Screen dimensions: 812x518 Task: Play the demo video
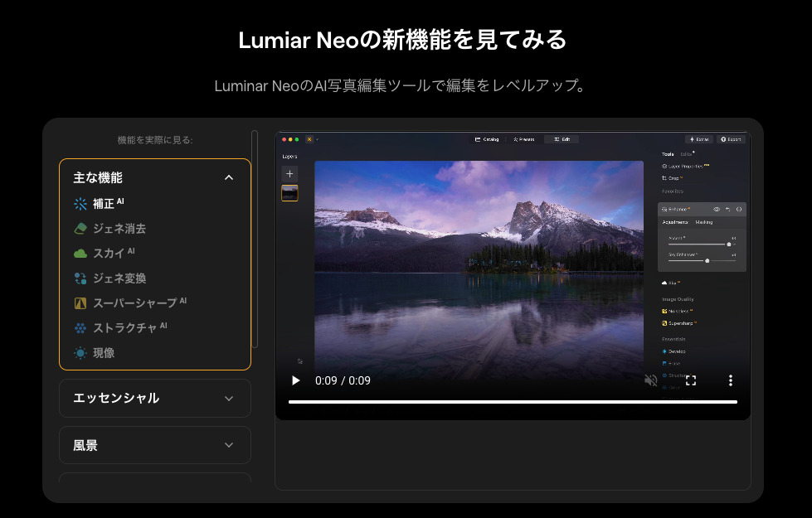pos(296,380)
